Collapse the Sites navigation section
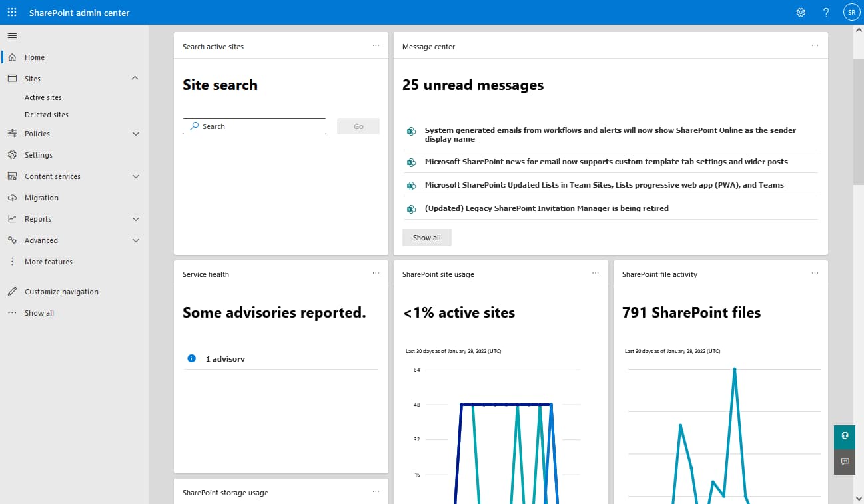Screen dimensions: 864x504 [135, 78]
